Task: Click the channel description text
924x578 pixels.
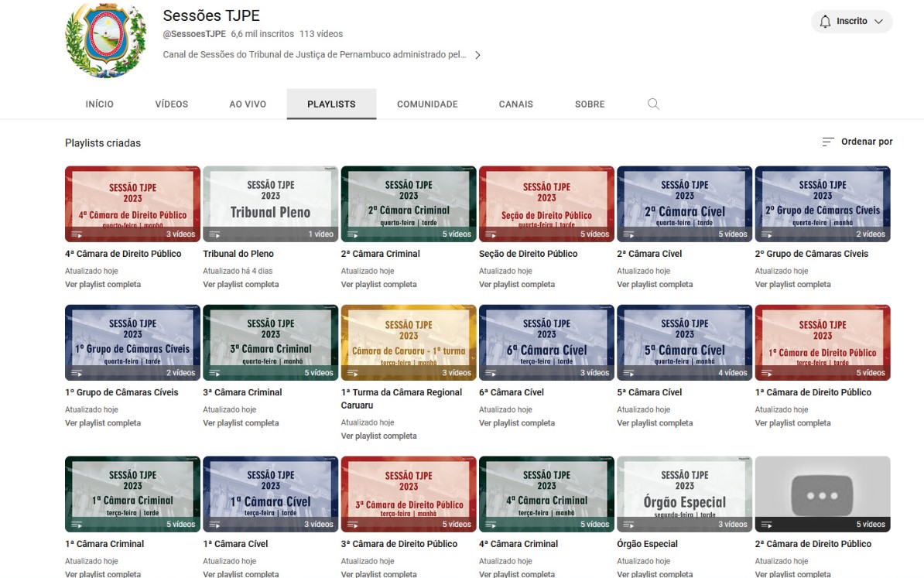Action: tap(314, 55)
